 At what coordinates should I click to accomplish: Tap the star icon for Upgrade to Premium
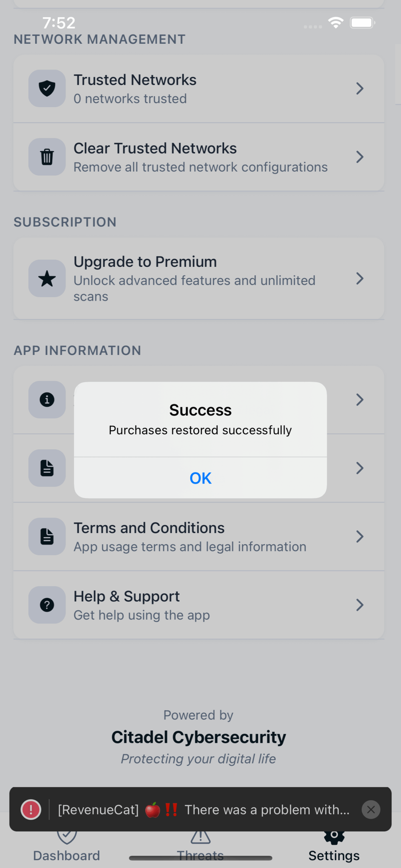(x=47, y=279)
